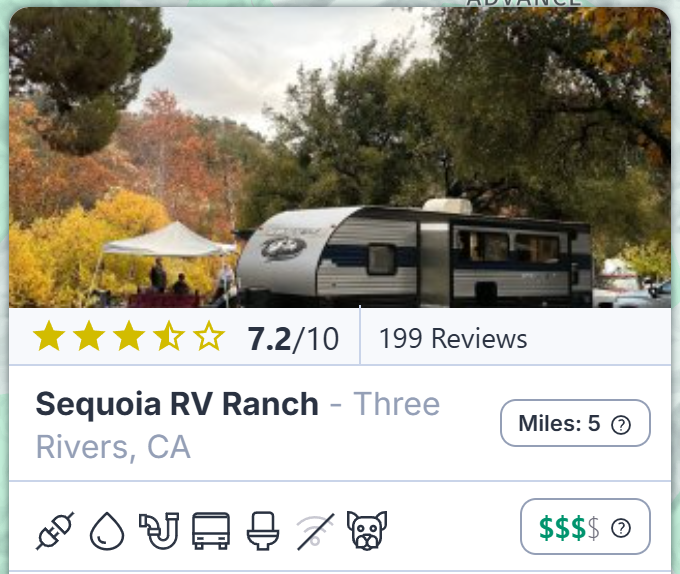Open the Sequoia RV Ranch title link

pos(177,404)
